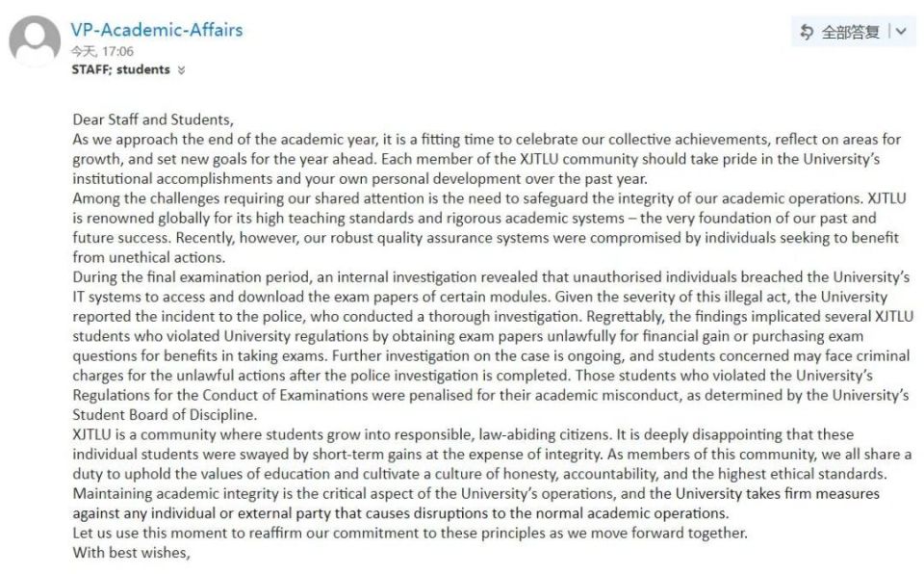The width and height of the screenshot is (924, 574).
Task: Click the line starting 'During the final examination'
Action: 491,277
